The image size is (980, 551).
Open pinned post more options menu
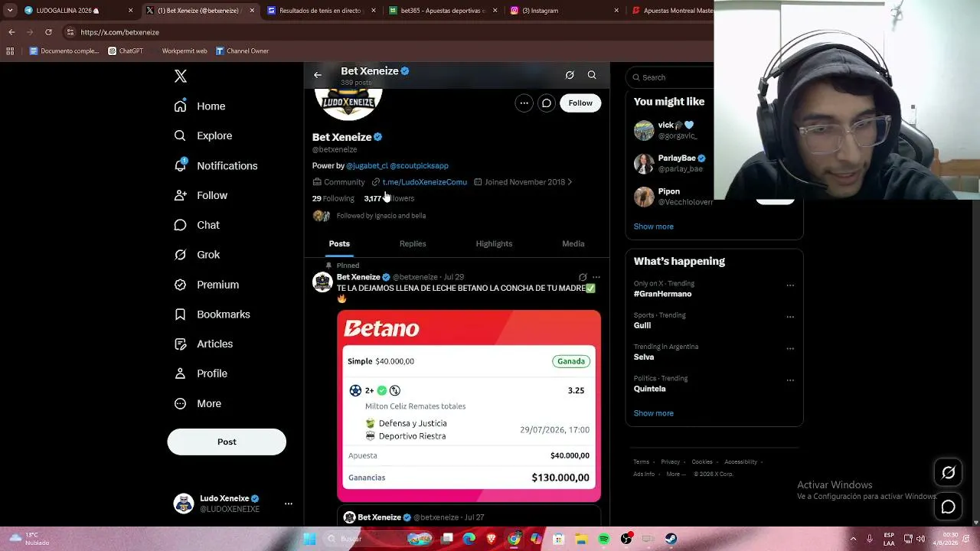pos(596,277)
